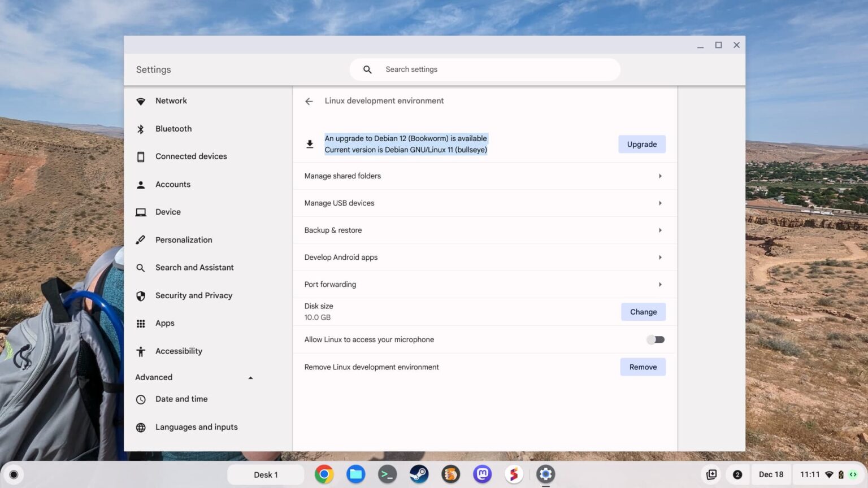
Task: Click the Search settings input field
Action: [x=485, y=69]
